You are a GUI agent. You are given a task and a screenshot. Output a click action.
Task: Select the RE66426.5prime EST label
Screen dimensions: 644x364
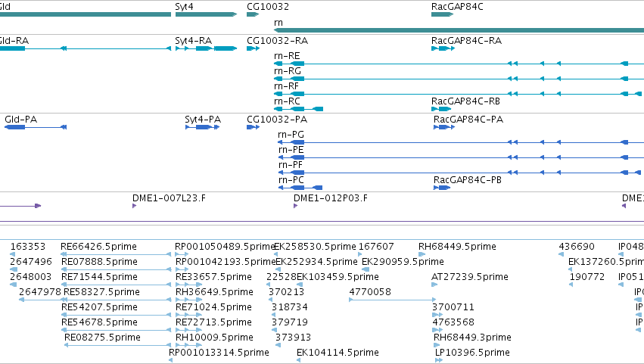point(98,247)
